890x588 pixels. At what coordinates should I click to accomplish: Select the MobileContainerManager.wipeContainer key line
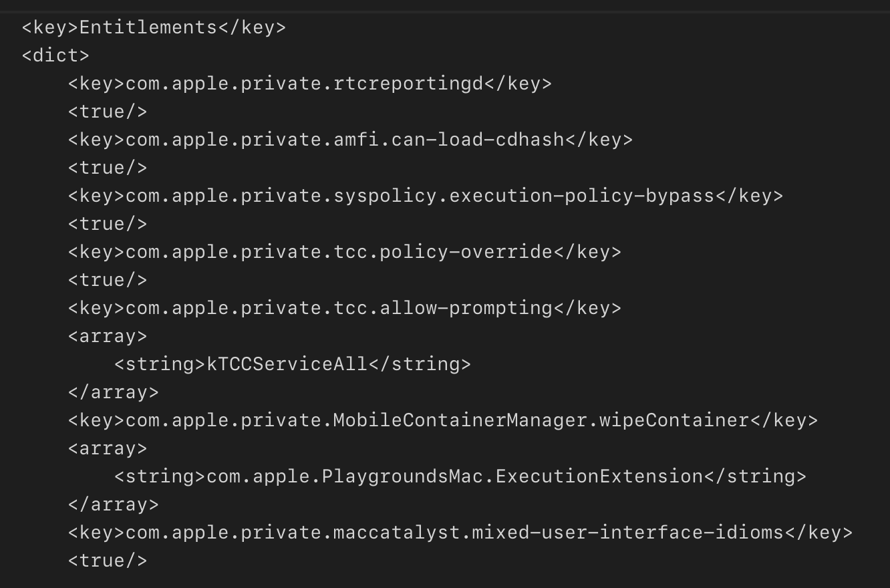(443, 420)
